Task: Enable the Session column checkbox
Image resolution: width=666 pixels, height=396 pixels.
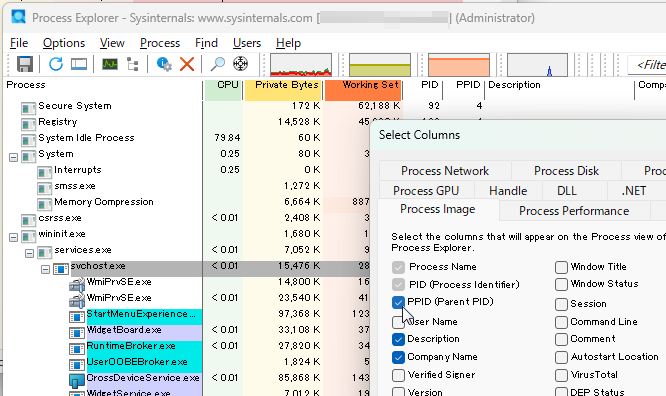Action: coord(561,304)
